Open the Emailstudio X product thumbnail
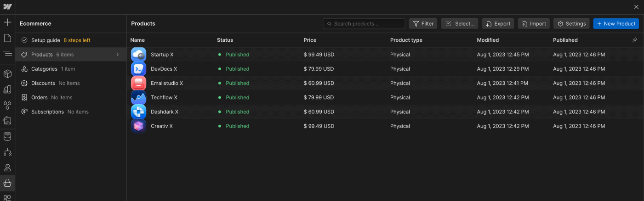 click(x=138, y=83)
